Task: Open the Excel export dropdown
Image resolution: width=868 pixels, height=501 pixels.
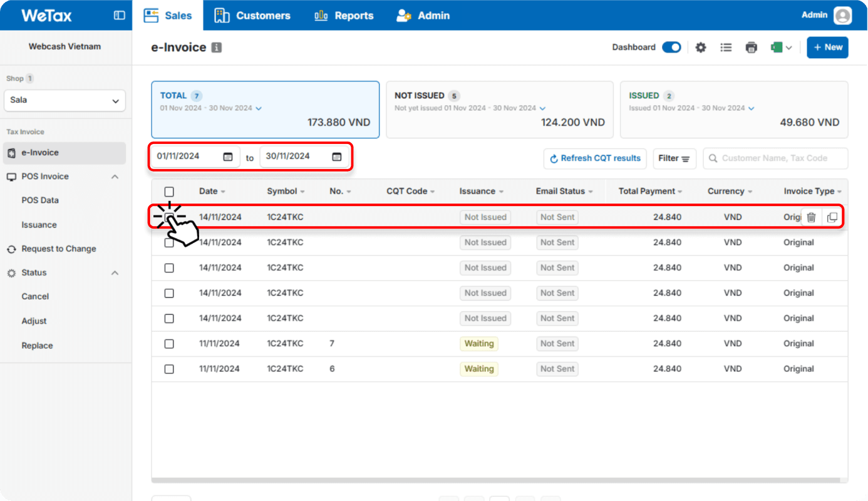Action: [782, 48]
